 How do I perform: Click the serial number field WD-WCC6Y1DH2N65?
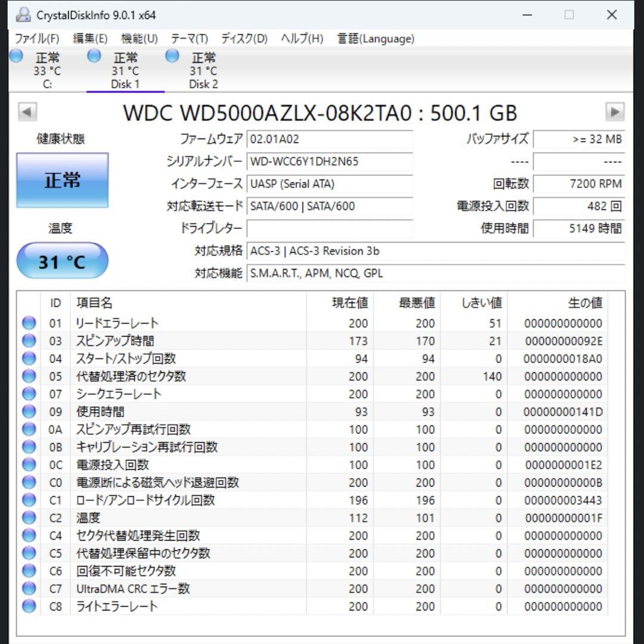point(329,161)
